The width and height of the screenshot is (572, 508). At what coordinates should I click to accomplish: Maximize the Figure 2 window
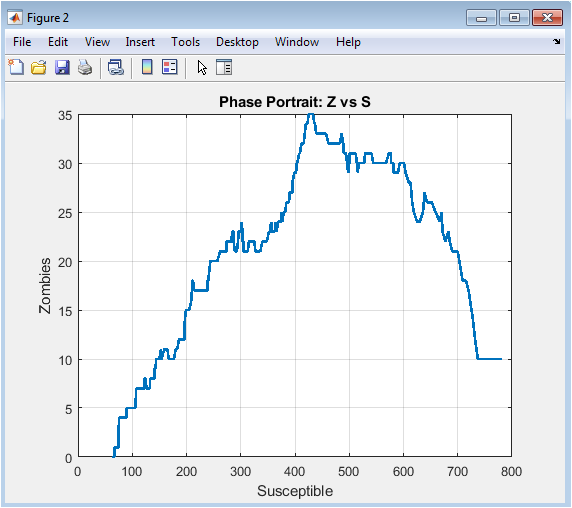[514, 18]
